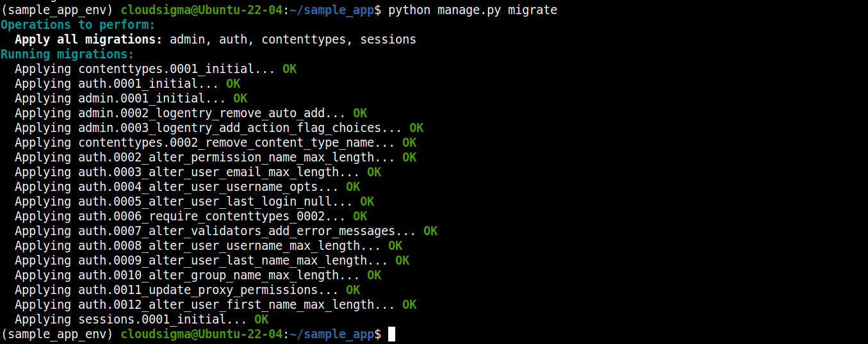The image size is (868, 344).
Task: Click 'auth.0006_require_contenttypes_0002' line
Action: [x=191, y=217]
